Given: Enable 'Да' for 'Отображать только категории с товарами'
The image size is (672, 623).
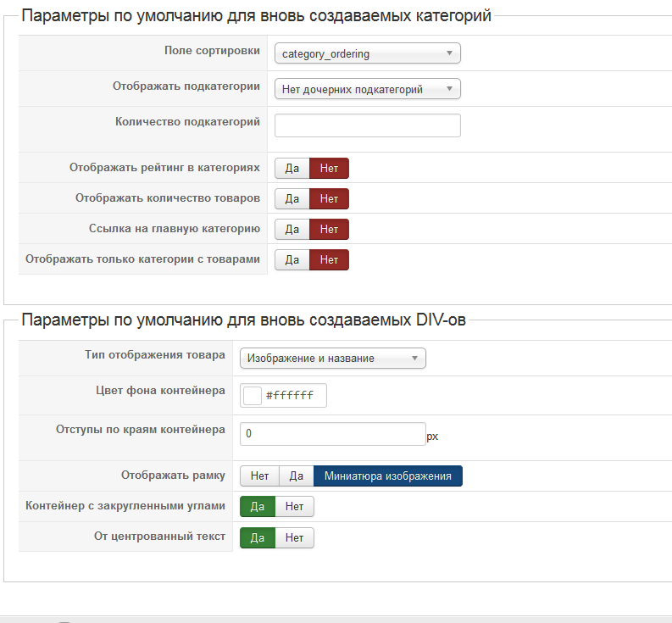Looking at the screenshot, I should pyautogui.click(x=292, y=260).
